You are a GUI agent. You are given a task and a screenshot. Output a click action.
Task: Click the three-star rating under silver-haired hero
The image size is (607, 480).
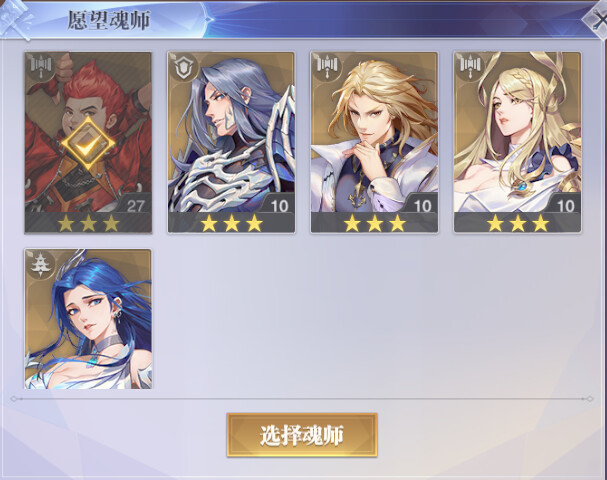(x=231, y=223)
